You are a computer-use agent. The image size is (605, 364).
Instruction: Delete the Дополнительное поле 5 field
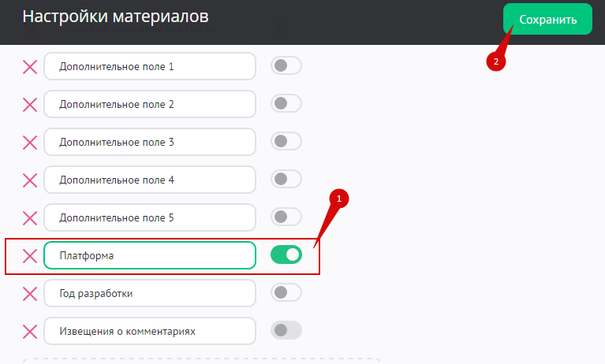tap(30, 217)
